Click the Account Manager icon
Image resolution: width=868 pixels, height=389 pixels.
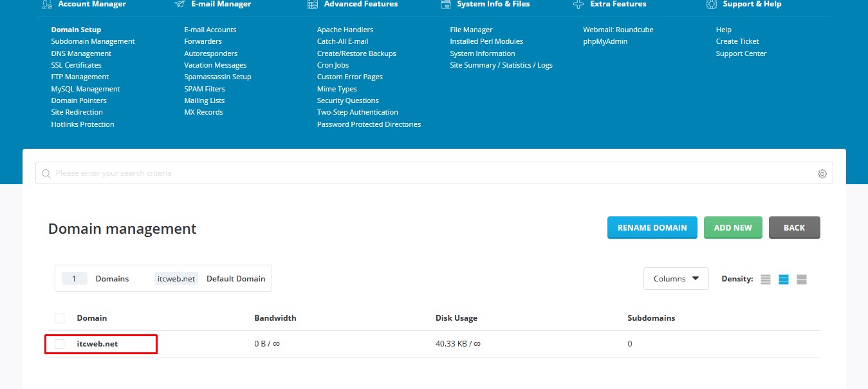click(x=46, y=5)
